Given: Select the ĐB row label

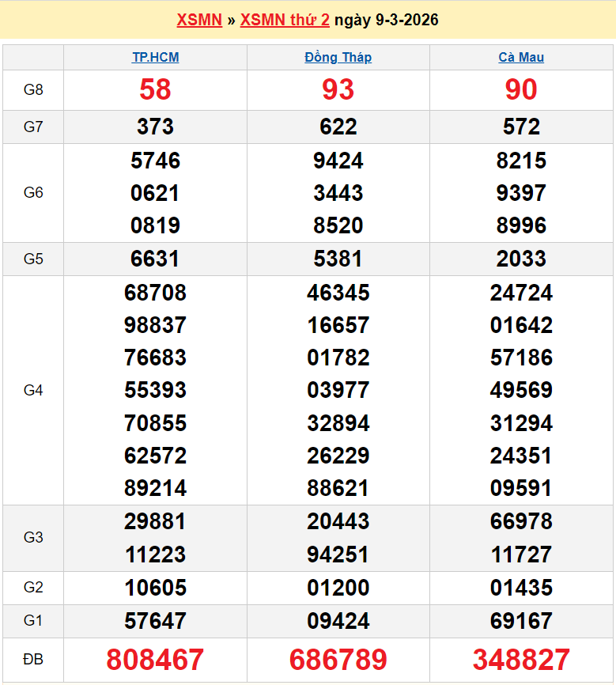Looking at the screenshot, I should coord(33,659).
